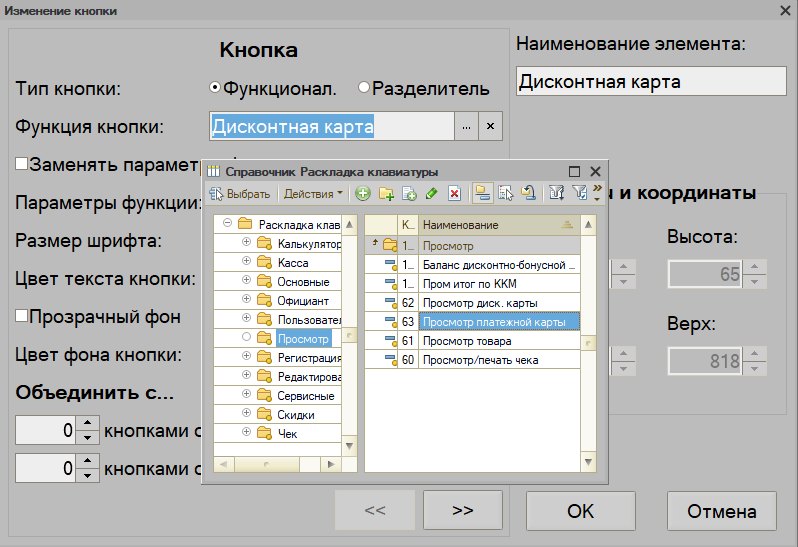The width and height of the screenshot is (798, 547).
Task: Click the Наименование элемента input field
Action: (651, 81)
